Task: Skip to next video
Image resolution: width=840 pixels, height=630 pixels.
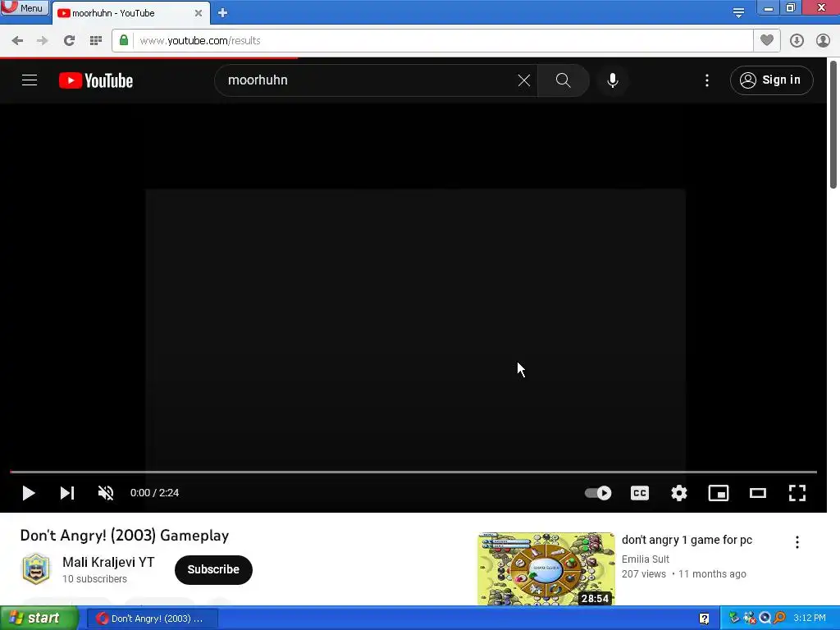Action: [x=67, y=493]
